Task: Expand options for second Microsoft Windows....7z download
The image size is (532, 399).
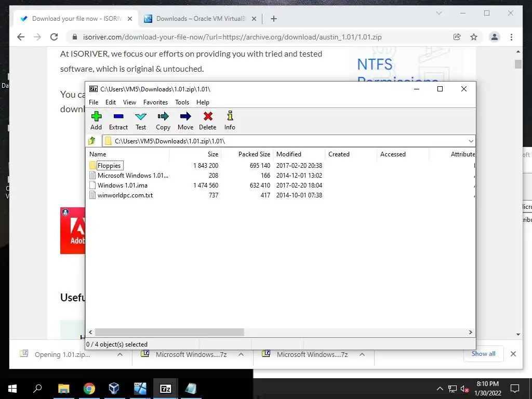Action: (x=362, y=354)
